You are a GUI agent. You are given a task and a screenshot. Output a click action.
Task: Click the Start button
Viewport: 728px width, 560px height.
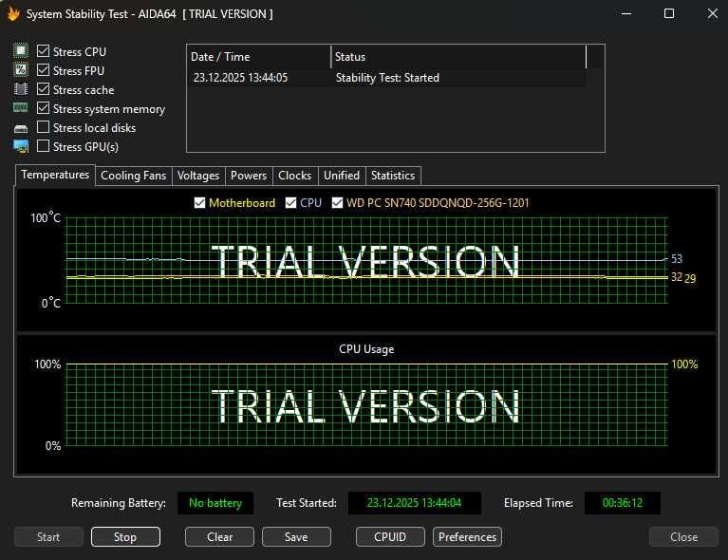48,537
